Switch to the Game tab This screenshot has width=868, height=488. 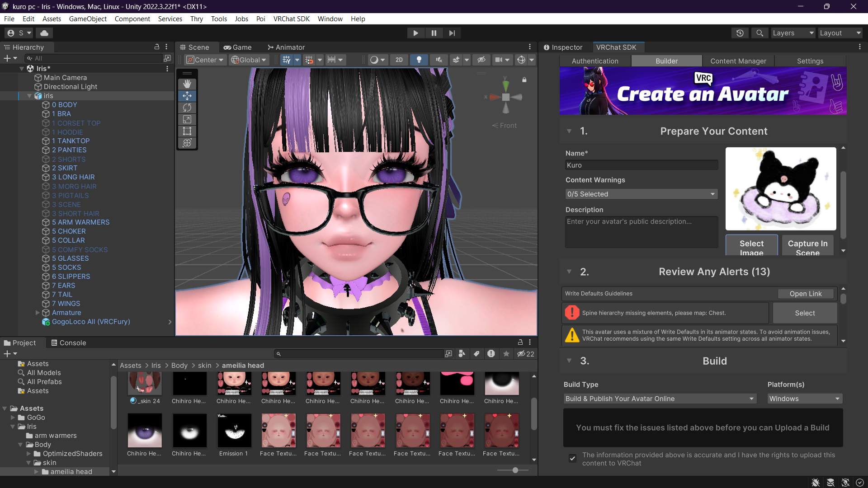click(x=237, y=47)
